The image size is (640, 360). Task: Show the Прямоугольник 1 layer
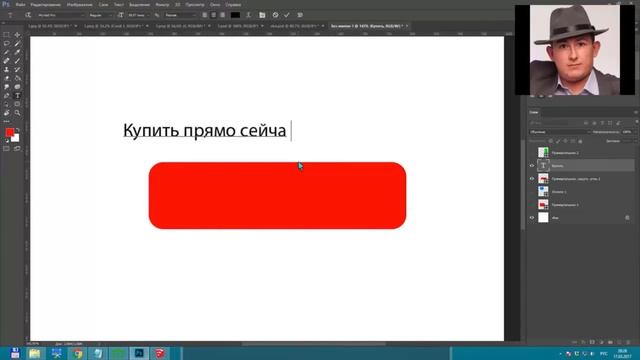click(532, 205)
